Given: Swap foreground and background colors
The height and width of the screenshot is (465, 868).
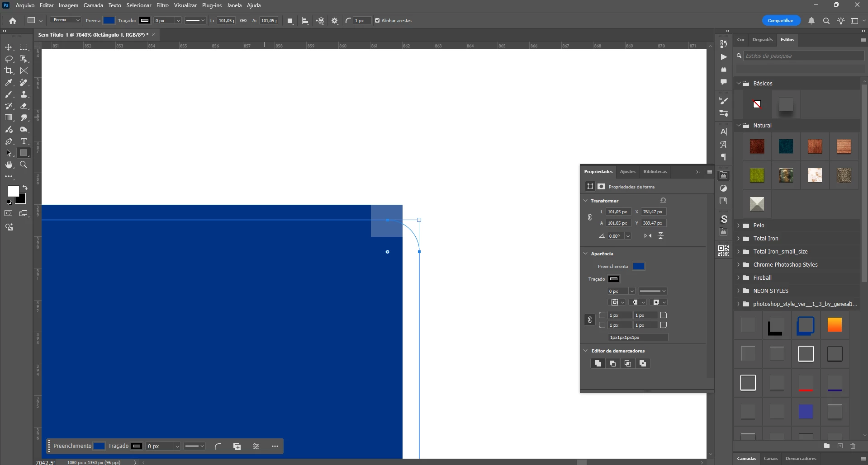Looking at the screenshot, I should coord(25,188).
